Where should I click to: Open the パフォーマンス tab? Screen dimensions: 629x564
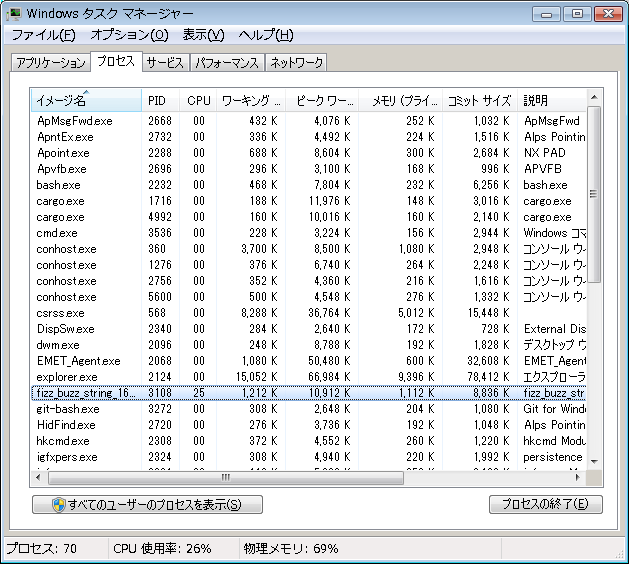[227, 63]
